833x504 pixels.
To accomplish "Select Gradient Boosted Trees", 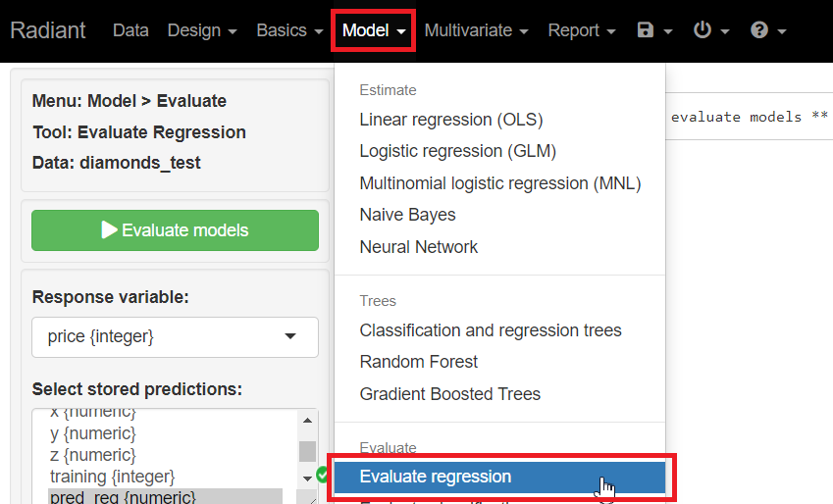I will 450,394.
